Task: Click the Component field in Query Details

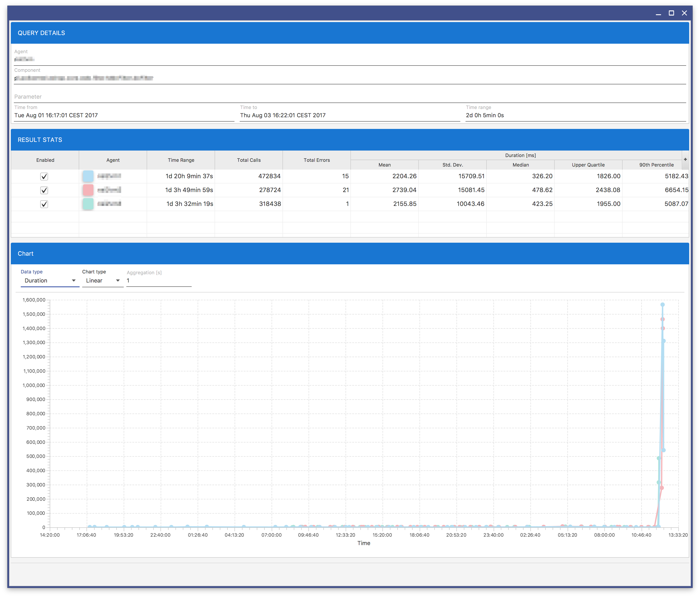Action: [x=350, y=78]
